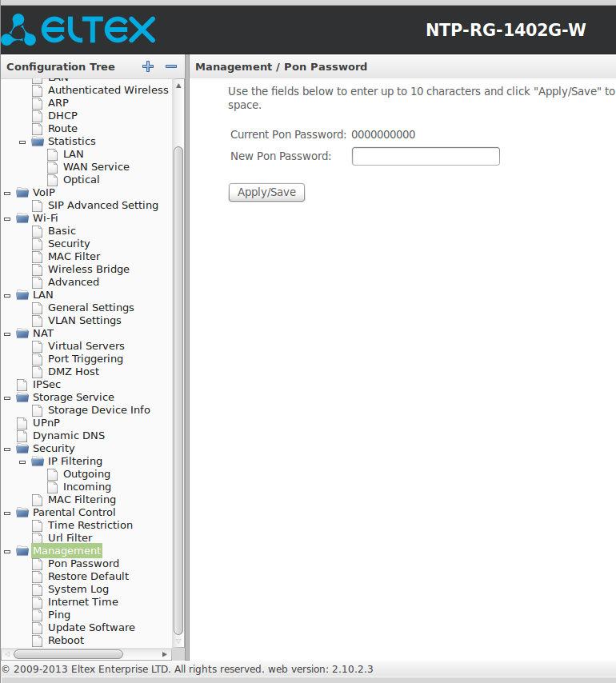Open Port Triggering page
The width and height of the screenshot is (616, 683).
86,359
